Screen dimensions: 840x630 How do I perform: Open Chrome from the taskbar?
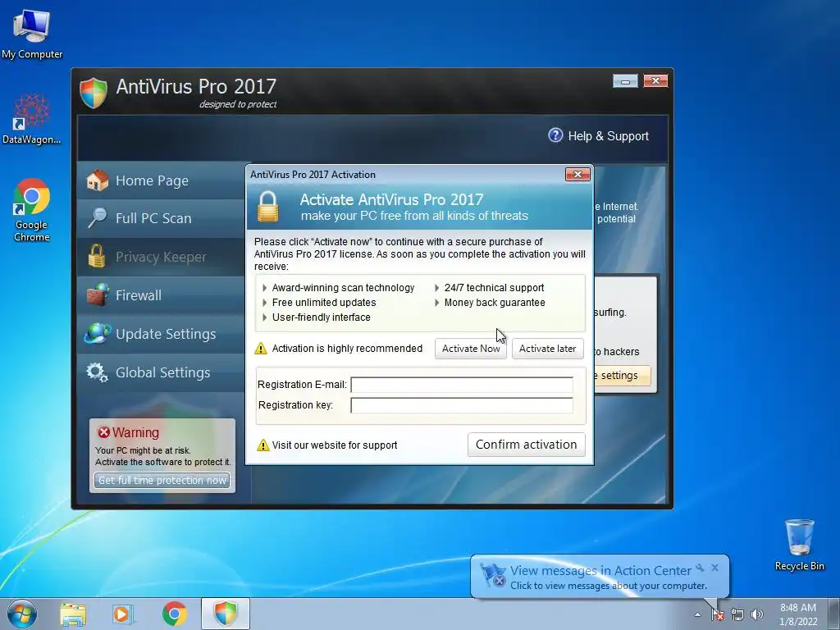(175, 614)
